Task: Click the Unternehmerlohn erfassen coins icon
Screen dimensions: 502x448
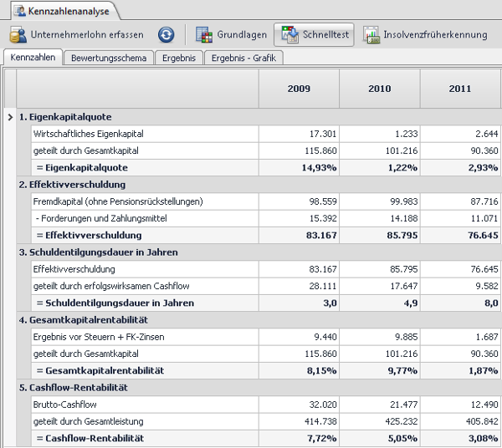Action: click(x=18, y=34)
